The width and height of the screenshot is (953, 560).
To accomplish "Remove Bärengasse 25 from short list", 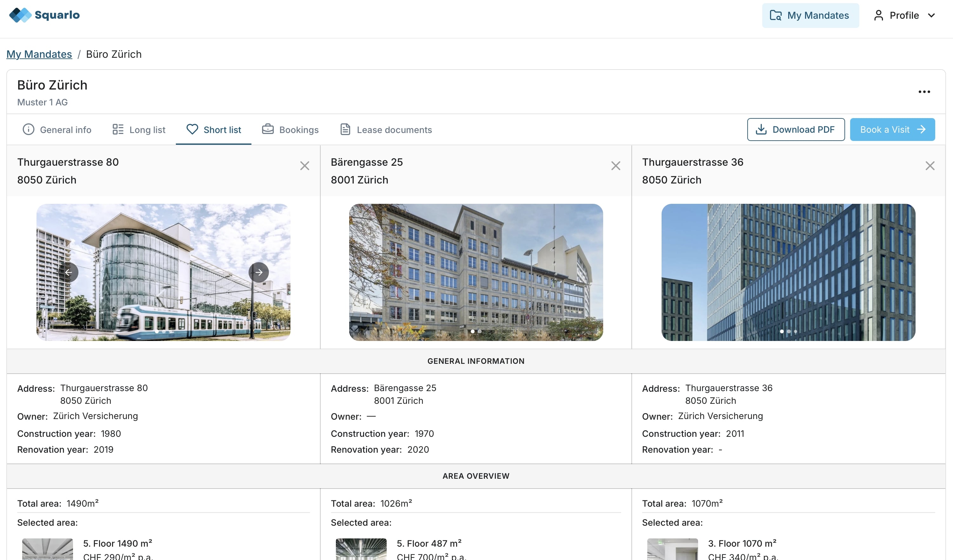I will pyautogui.click(x=615, y=166).
